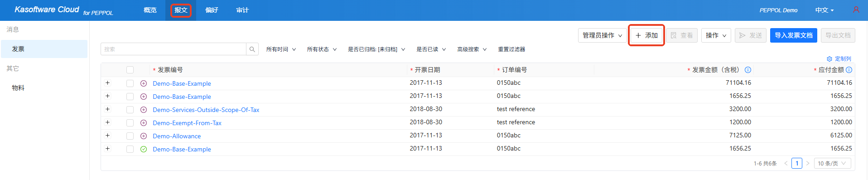Open the 所有时间 filter
The width and height of the screenshot is (868, 180).
pos(281,49)
